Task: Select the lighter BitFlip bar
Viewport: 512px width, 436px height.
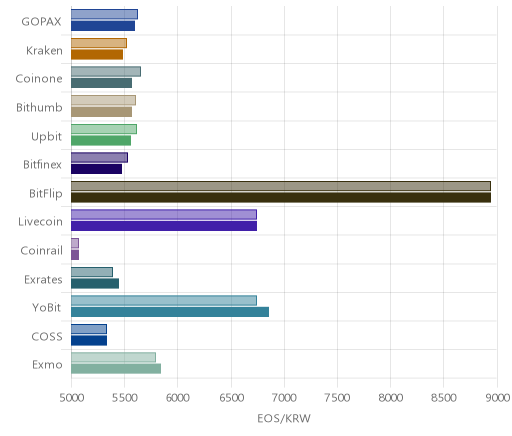Action: pyautogui.click(x=281, y=186)
